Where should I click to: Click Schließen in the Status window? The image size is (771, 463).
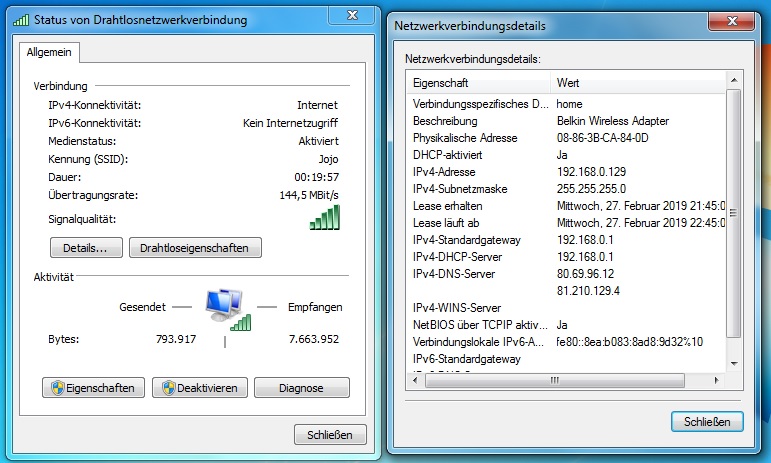330,434
